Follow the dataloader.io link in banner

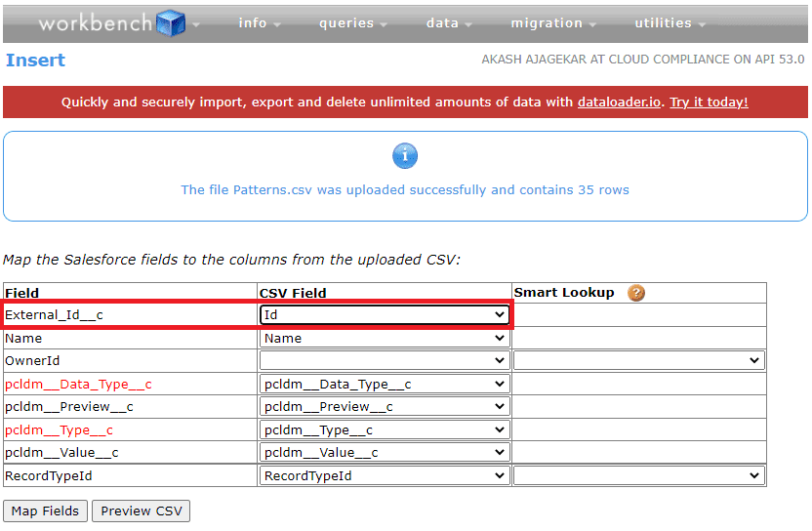[620, 102]
